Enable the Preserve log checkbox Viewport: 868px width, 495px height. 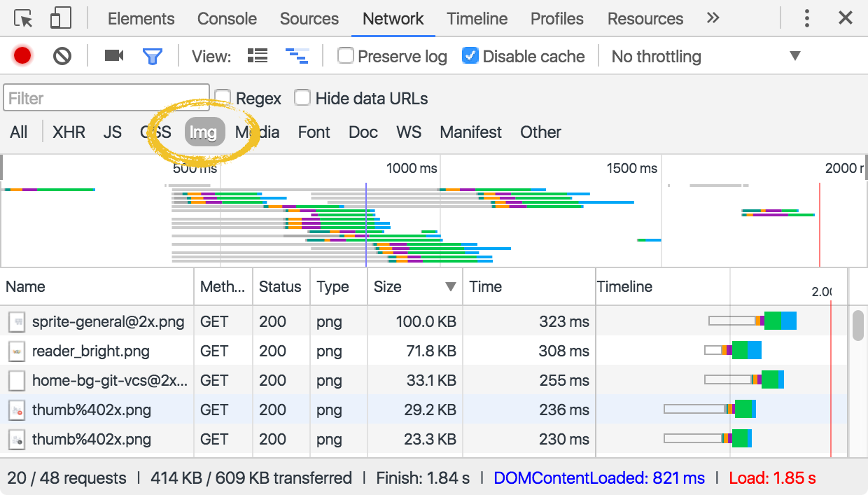(x=346, y=56)
